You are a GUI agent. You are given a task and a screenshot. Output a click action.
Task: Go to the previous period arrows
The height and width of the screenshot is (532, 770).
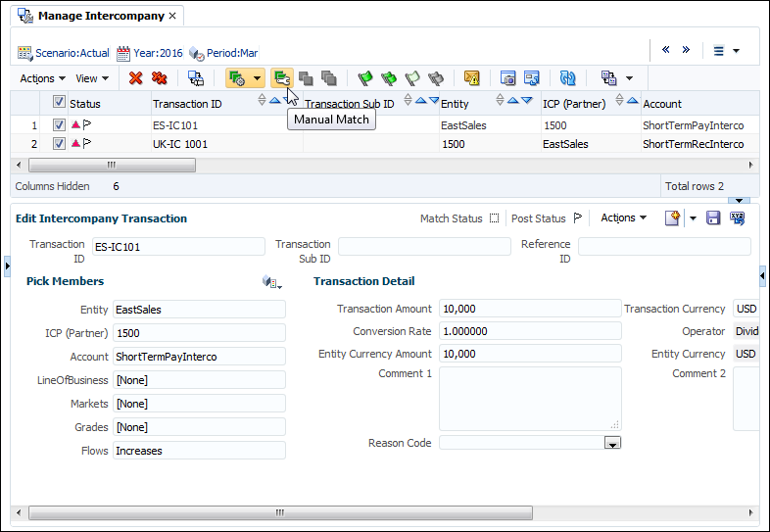click(666, 50)
